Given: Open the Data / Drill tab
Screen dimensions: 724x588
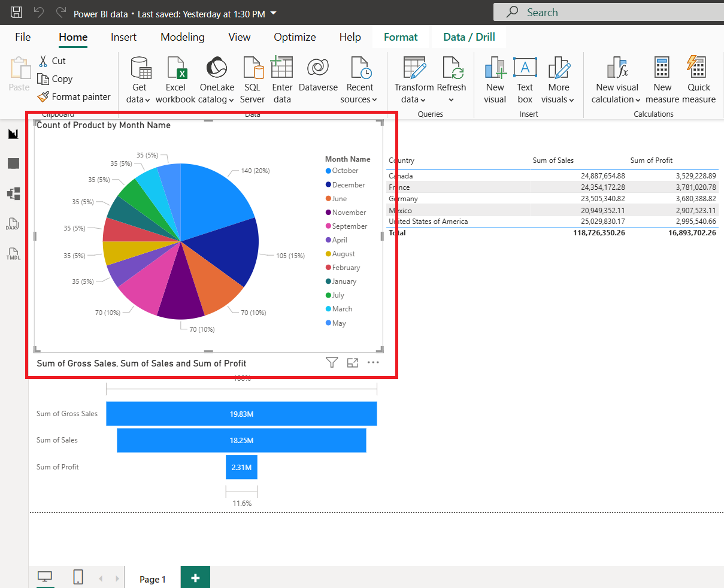Looking at the screenshot, I should click(469, 37).
